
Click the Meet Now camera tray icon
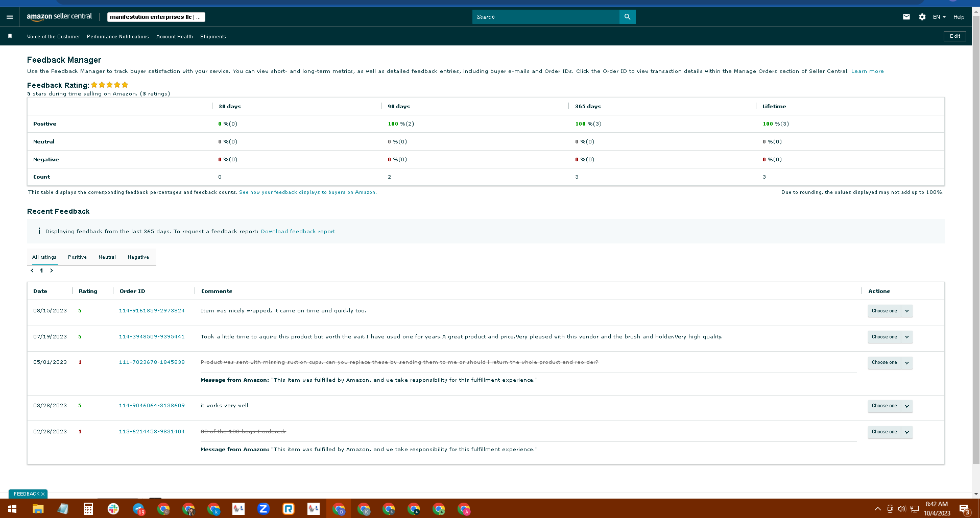click(890, 509)
